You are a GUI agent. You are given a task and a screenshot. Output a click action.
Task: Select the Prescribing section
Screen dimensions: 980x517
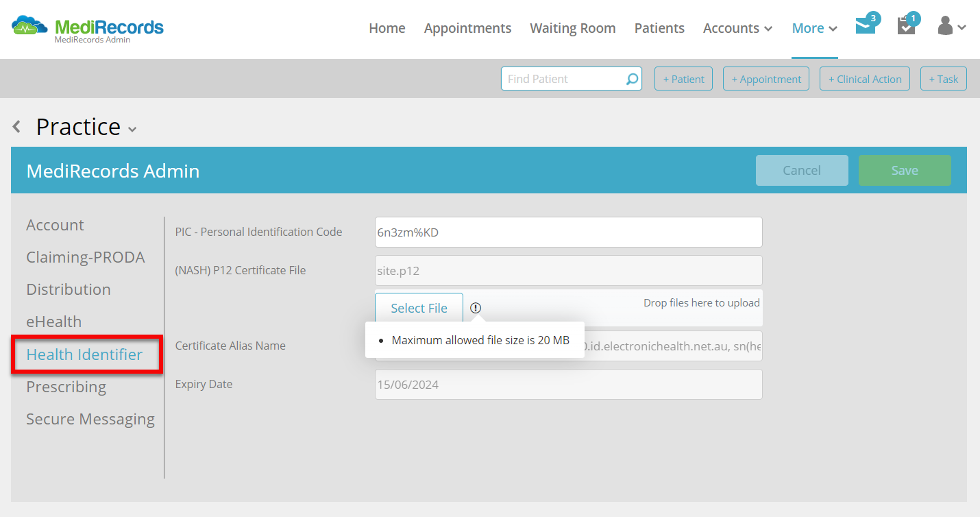pos(66,387)
